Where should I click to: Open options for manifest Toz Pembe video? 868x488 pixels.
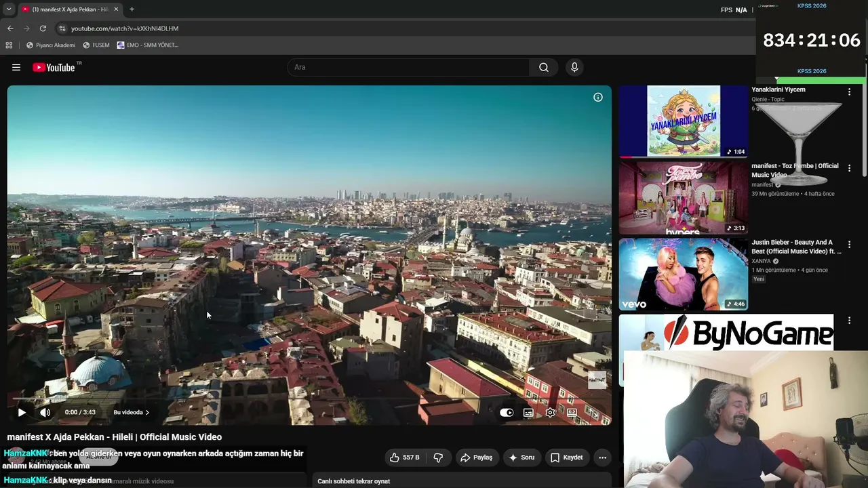(x=849, y=168)
